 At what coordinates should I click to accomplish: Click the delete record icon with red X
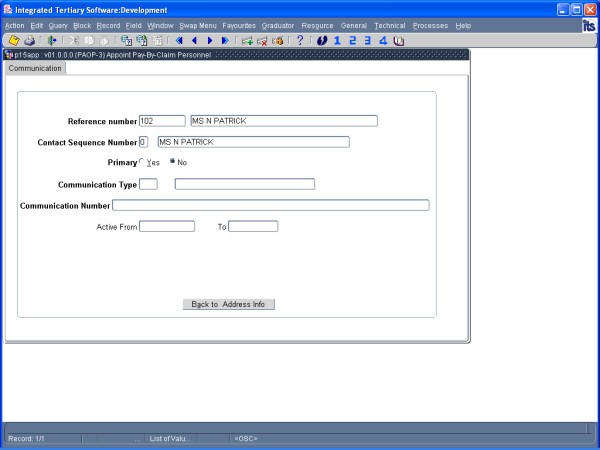[x=262, y=41]
